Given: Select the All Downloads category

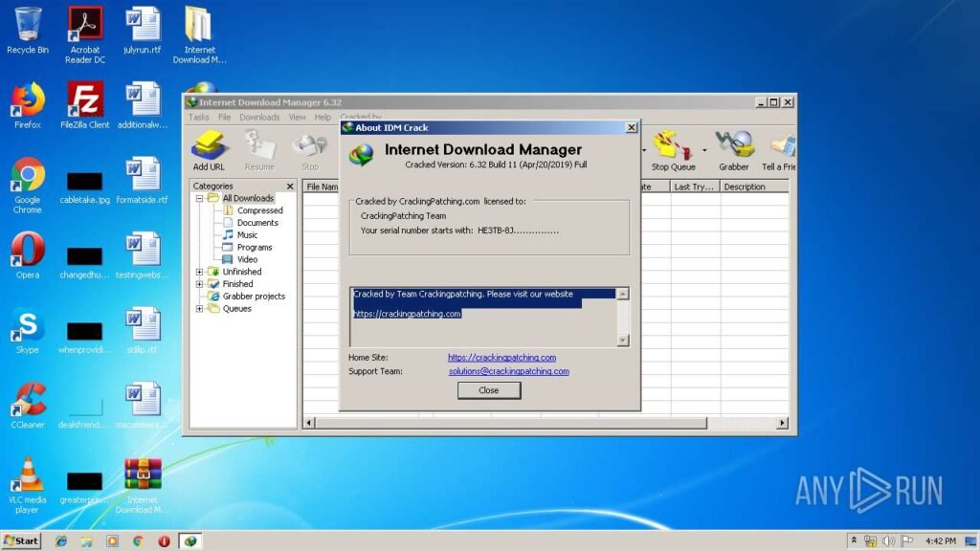Looking at the screenshot, I should 248,198.
